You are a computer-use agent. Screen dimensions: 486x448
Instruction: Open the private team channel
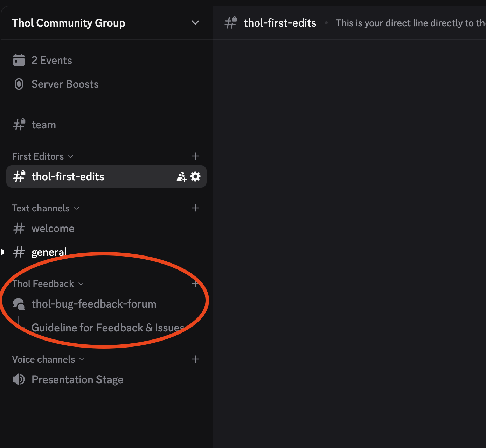coord(43,125)
